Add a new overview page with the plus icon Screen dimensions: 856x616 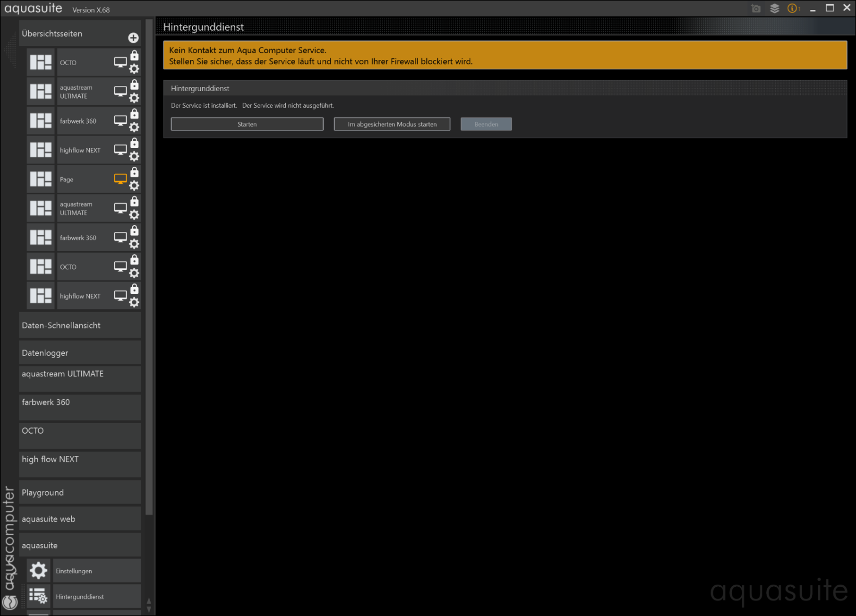point(133,38)
